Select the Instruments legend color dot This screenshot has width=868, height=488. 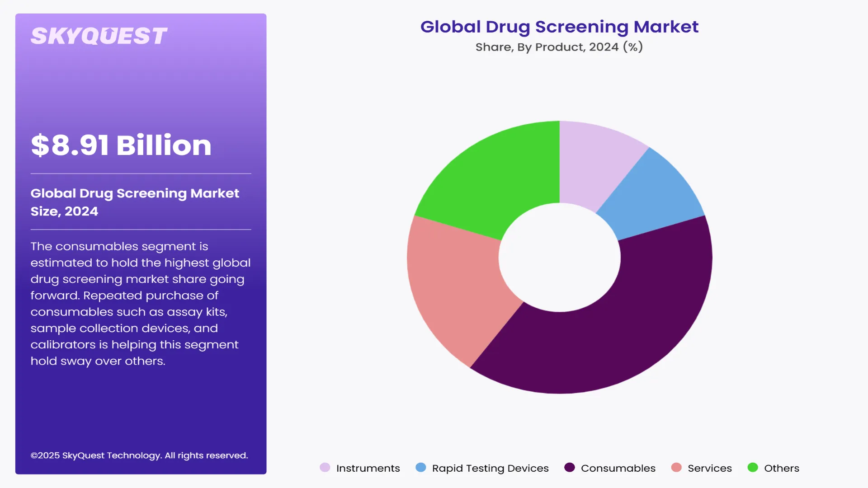click(325, 468)
